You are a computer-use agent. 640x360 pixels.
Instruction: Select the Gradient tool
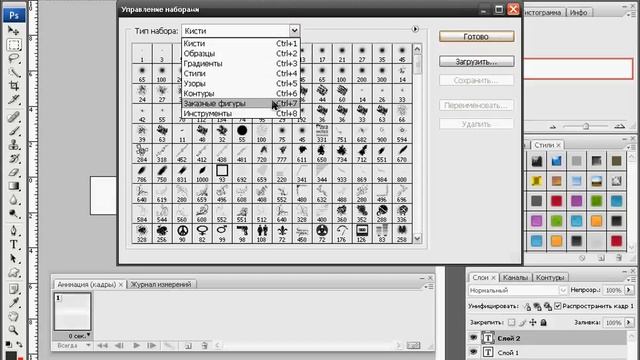point(13,186)
